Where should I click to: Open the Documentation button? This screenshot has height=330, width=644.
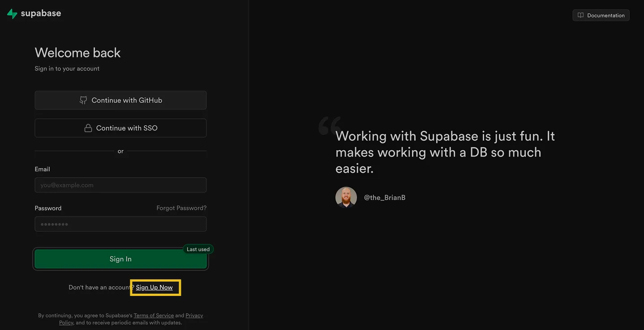click(x=601, y=15)
